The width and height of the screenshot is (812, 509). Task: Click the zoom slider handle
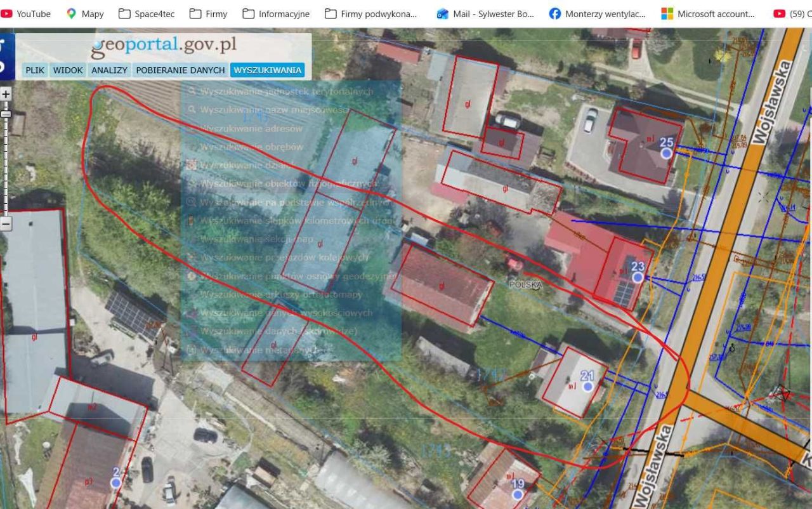pos(6,114)
